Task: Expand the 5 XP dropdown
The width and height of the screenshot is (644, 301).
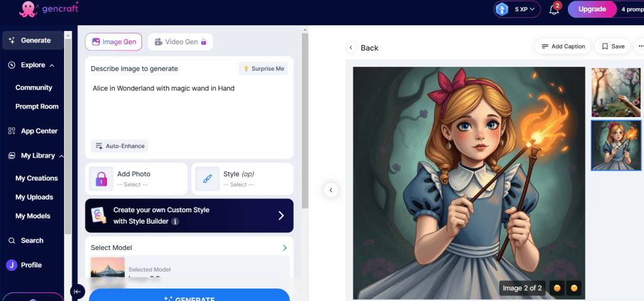Action: click(x=525, y=9)
